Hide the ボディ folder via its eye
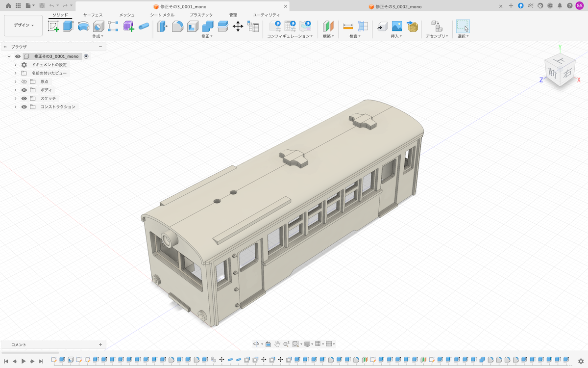This screenshot has width=588, height=368. pos(24,90)
